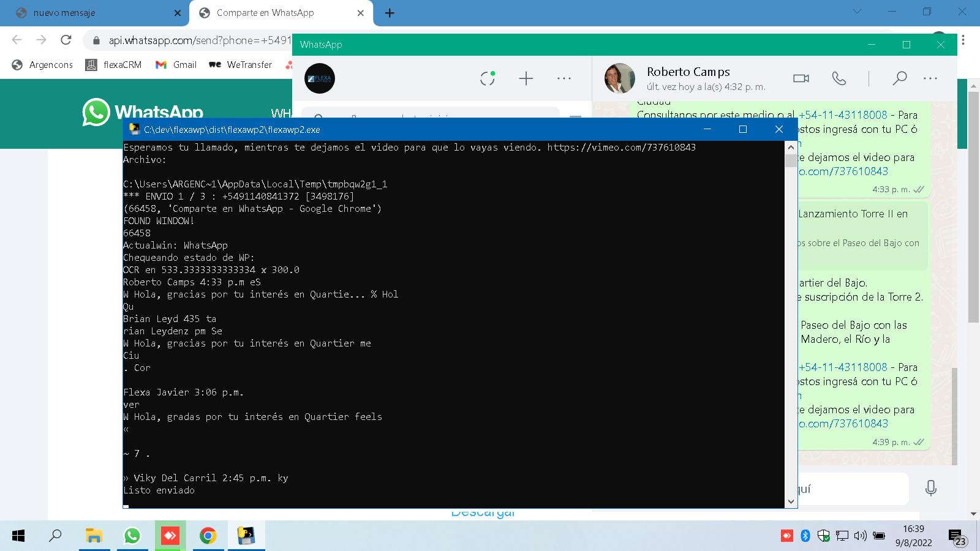Open a new Chrome tab

coord(390,13)
